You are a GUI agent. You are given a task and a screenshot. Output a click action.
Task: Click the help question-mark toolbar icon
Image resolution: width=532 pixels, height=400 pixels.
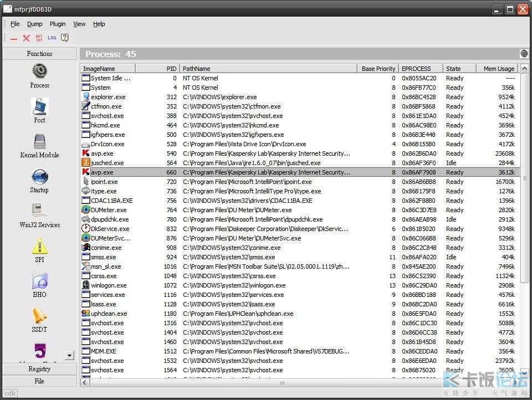point(64,38)
